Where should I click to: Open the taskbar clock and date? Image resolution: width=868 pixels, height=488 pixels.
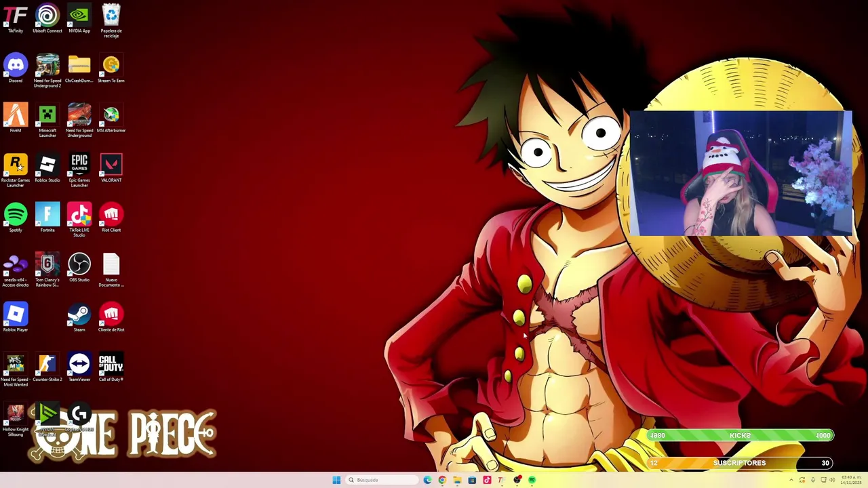[852, 480]
